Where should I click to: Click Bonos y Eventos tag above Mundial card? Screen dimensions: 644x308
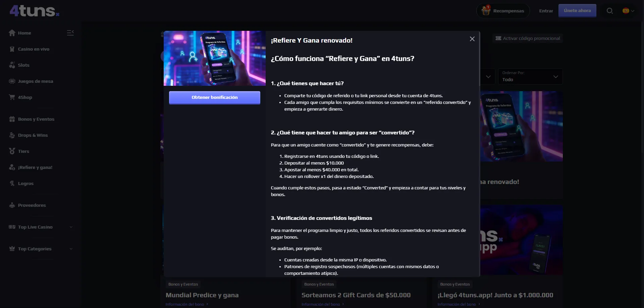[183, 284]
